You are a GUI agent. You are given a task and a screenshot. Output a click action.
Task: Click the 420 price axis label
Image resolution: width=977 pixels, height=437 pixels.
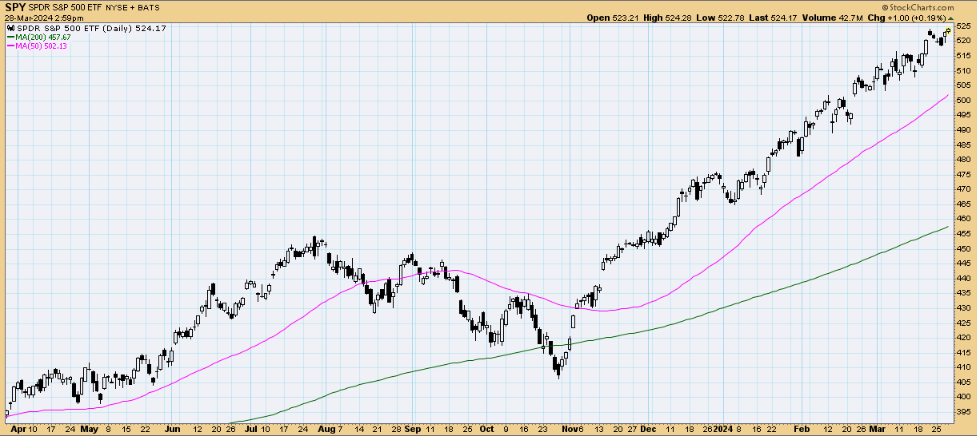click(x=962, y=337)
